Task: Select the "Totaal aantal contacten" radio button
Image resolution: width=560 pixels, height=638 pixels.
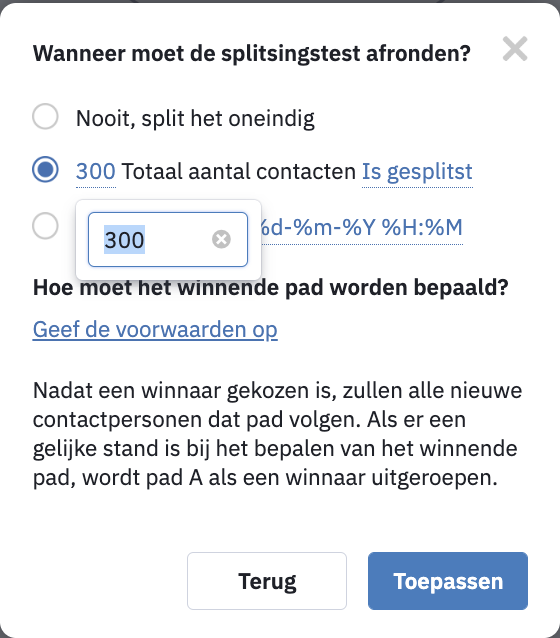Action: point(45,169)
